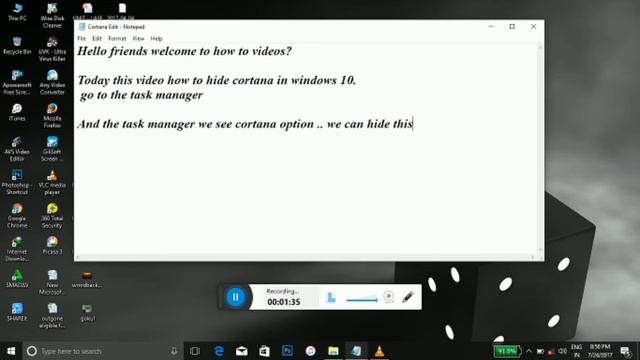Open GiliSoft Screen desktop icon

(x=52, y=149)
